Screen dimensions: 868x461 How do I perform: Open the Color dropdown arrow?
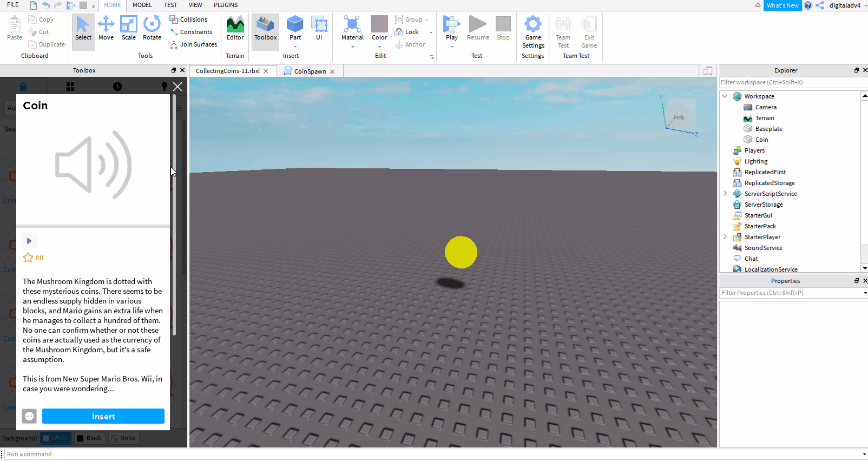(x=379, y=47)
